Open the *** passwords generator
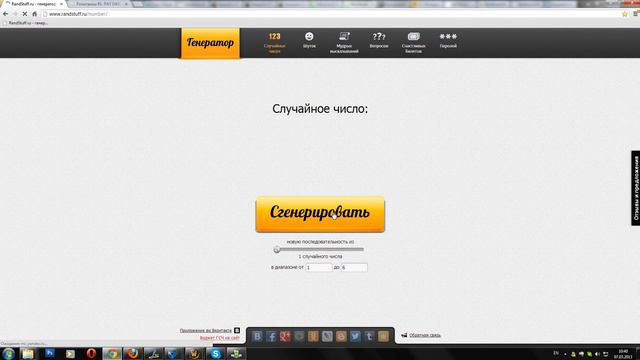640x360 pixels. 448,40
